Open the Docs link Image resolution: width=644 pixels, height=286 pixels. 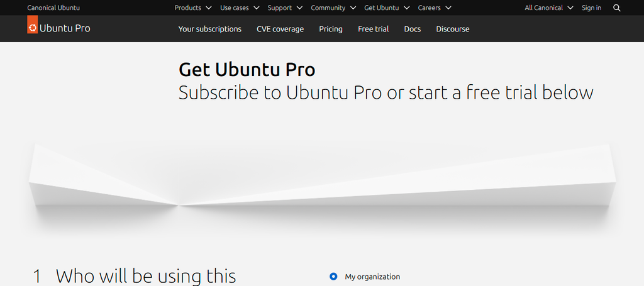tap(413, 29)
